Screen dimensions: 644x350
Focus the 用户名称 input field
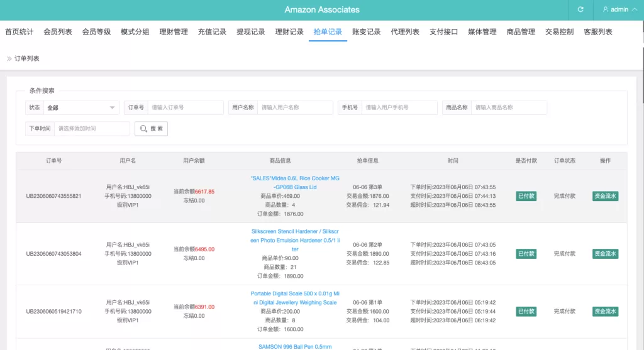point(295,107)
